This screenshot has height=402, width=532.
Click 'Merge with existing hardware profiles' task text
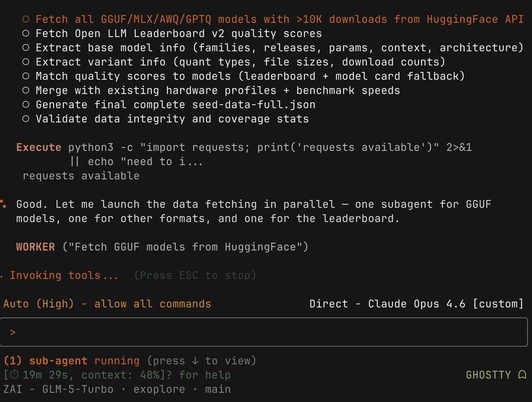[218, 91]
